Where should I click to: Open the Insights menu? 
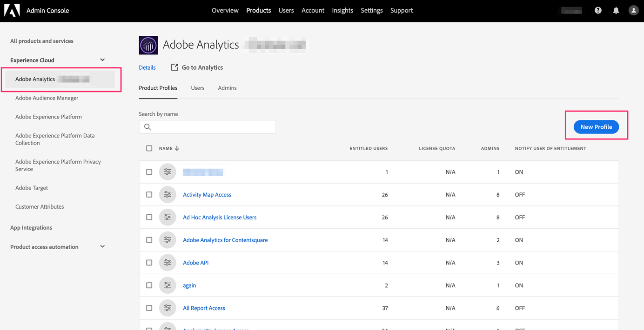point(342,10)
